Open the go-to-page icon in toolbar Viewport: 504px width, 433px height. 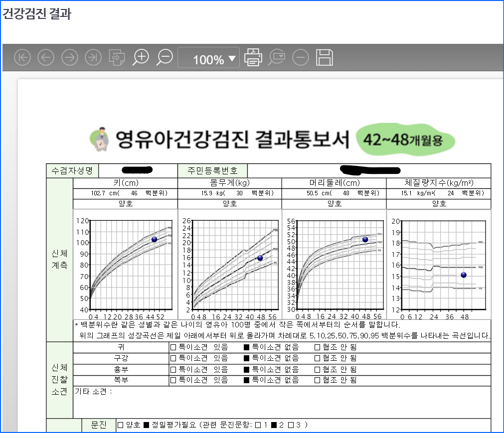117,58
